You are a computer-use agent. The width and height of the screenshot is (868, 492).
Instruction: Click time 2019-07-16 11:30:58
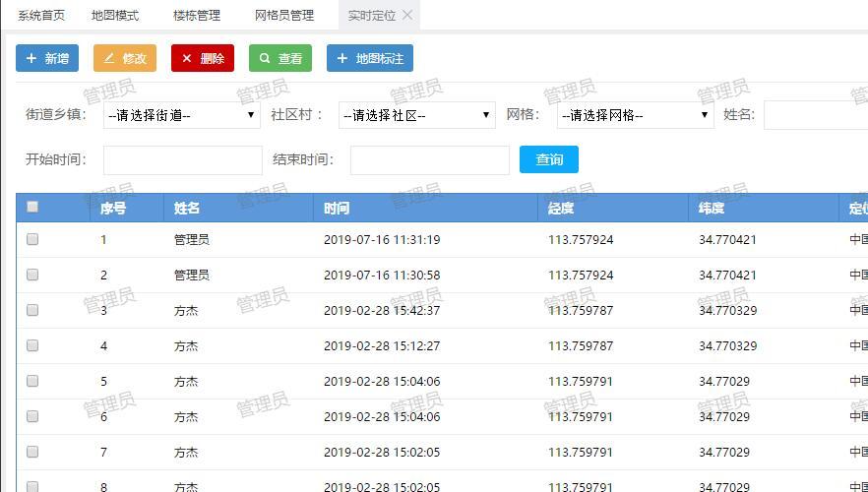tap(382, 276)
